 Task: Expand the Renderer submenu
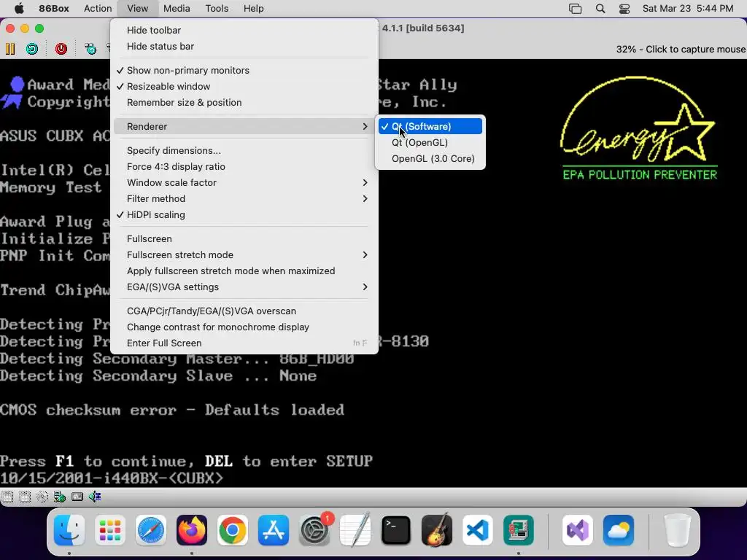point(244,127)
